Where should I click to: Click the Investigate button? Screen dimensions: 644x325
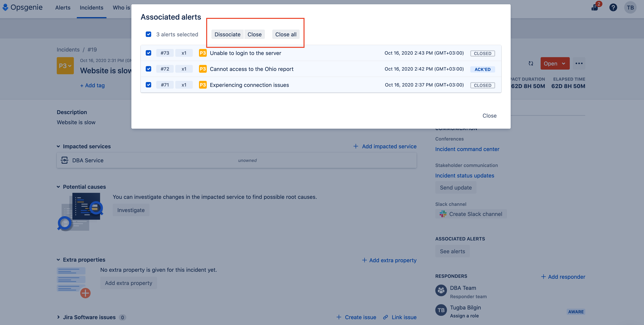tap(131, 210)
